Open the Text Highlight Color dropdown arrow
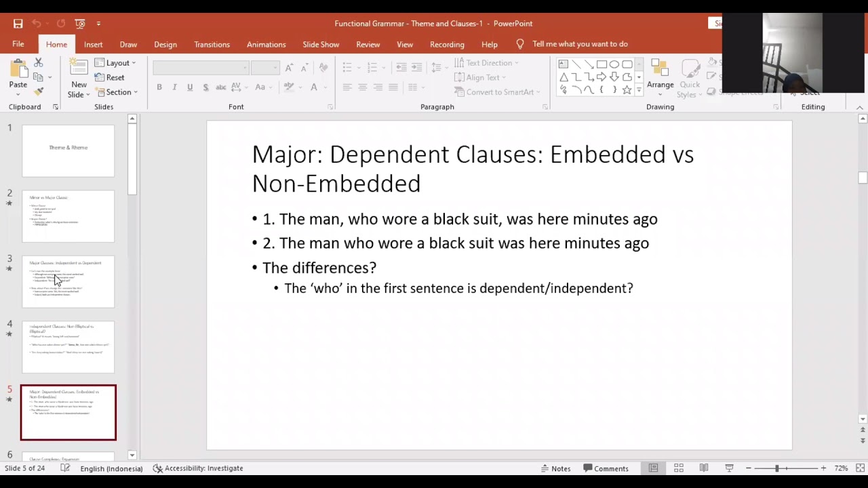This screenshot has width=868, height=488. pos(300,87)
